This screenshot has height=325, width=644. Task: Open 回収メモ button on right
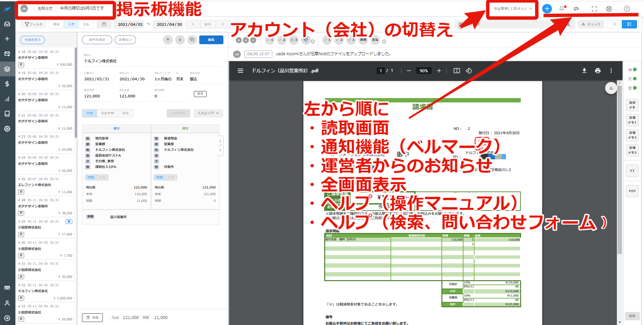(632, 105)
